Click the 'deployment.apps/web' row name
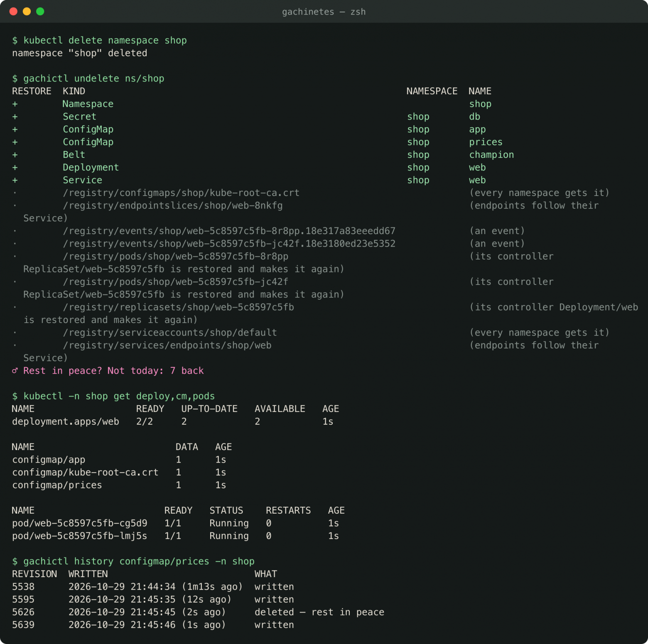The height and width of the screenshot is (644, 648). [x=66, y=422]
